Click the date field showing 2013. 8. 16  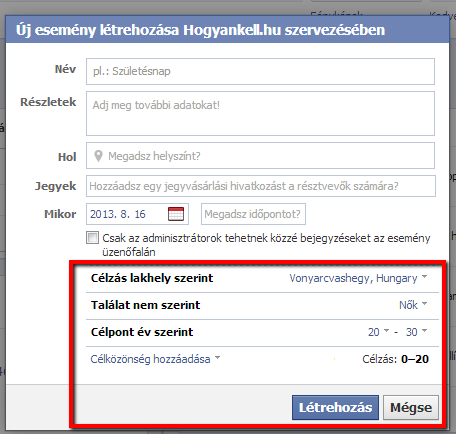click(137, 214)
